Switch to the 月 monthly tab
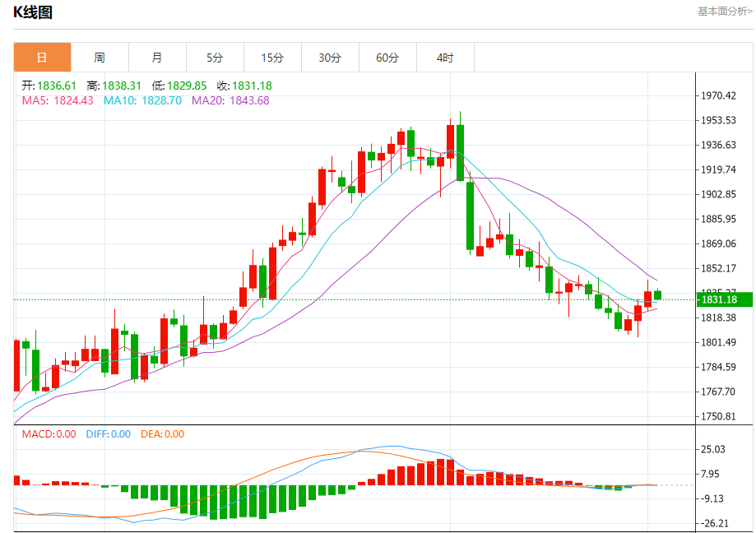This screenshot has height=533, width=756. 157,58
